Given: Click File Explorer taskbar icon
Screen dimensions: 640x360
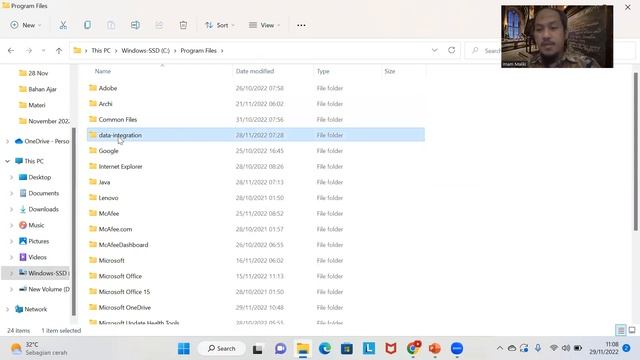Looking at the screenshot, I should tap(303, 349).
